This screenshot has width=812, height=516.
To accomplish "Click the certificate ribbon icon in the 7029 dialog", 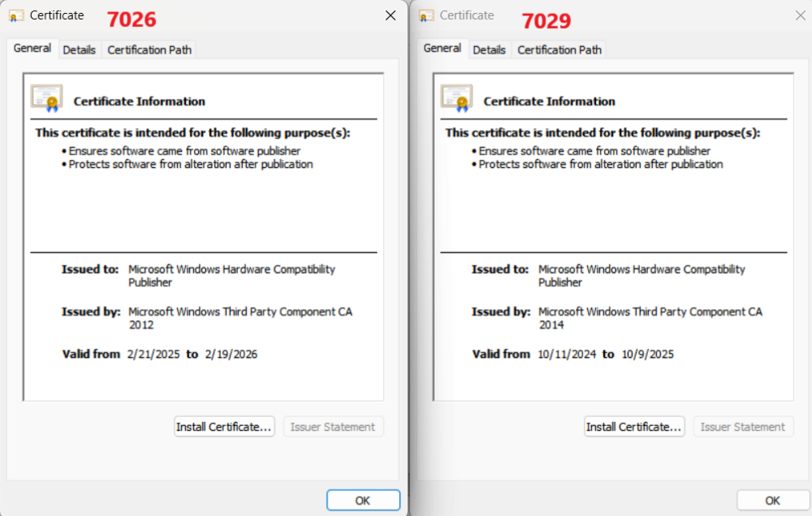I will [456, 97].
